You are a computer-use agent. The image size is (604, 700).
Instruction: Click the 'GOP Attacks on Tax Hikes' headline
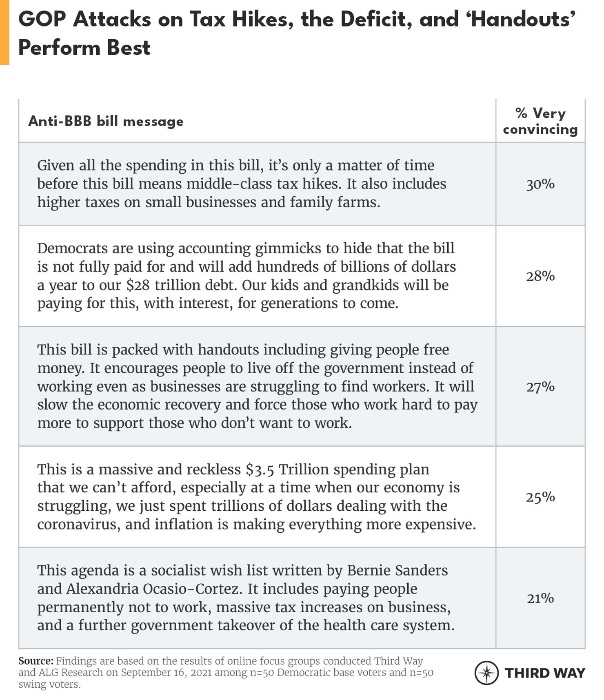(x=296, y=33)
